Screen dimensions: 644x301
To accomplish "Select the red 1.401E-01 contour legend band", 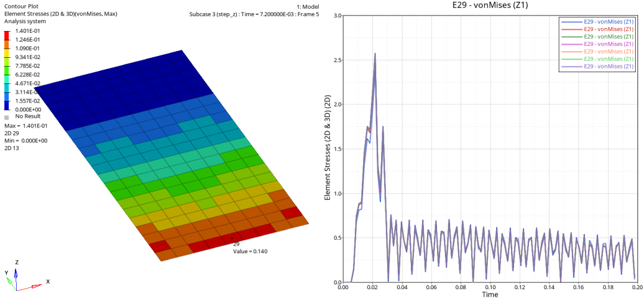I will pos(7,35).
